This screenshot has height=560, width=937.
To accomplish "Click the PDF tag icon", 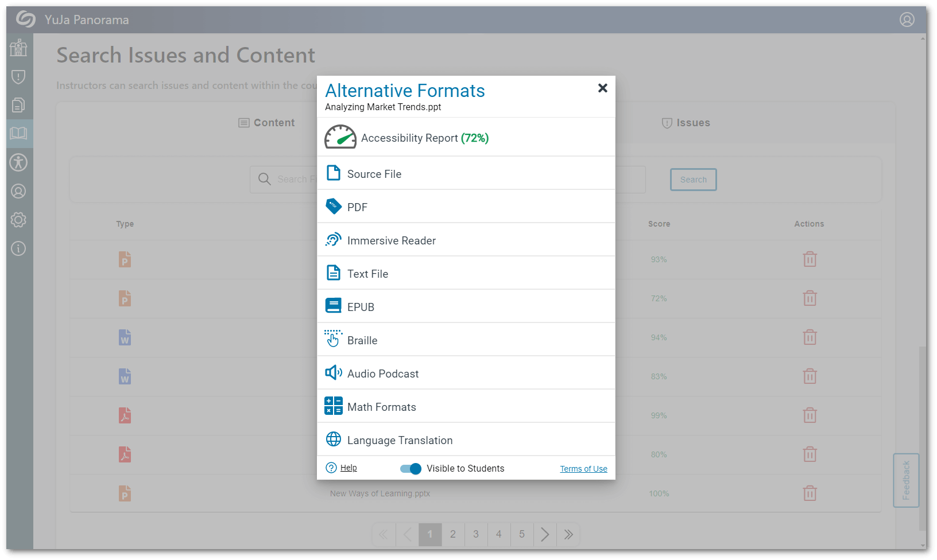I will (333, 207).
